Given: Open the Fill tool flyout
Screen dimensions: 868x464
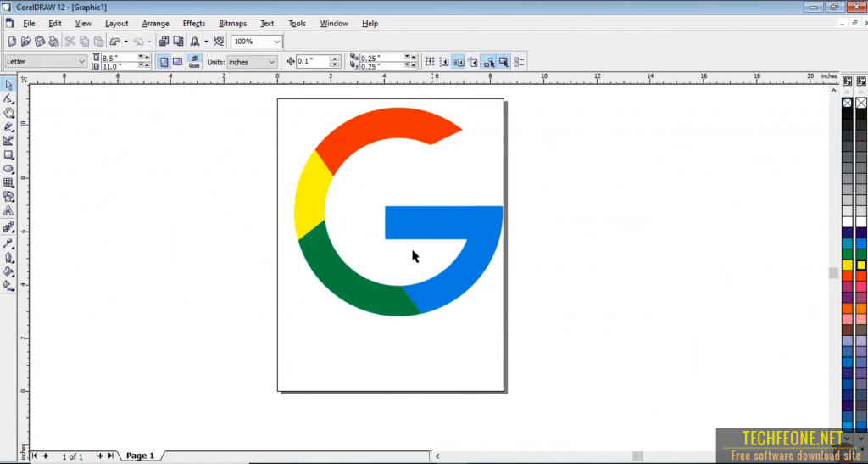Looking at the screenshot, I should pos(8,271).
